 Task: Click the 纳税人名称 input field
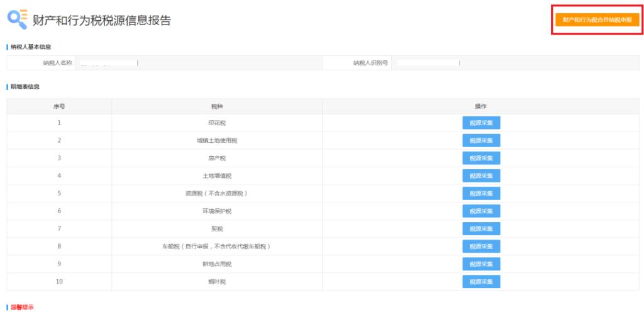(x=198, y=63)
